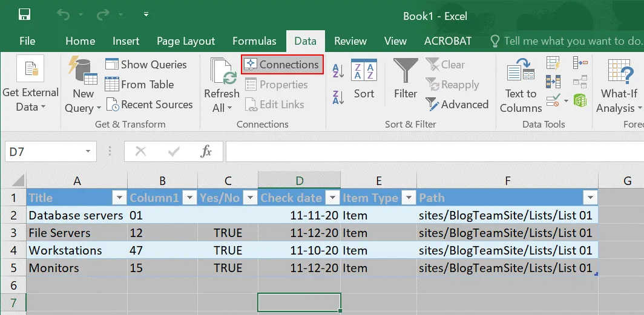Click Sort Z to A icon
Screen dimensions: 644x315
(x=338, y=96)
